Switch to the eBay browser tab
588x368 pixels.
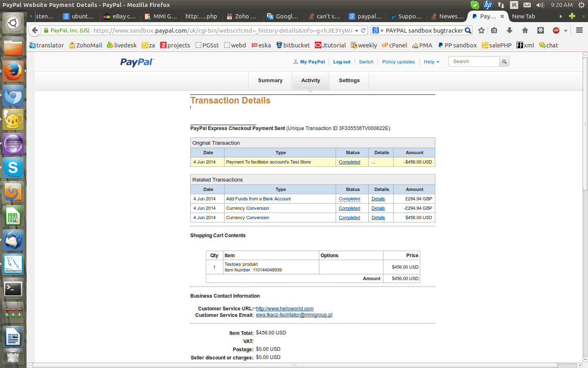click(x=120, y=16)
